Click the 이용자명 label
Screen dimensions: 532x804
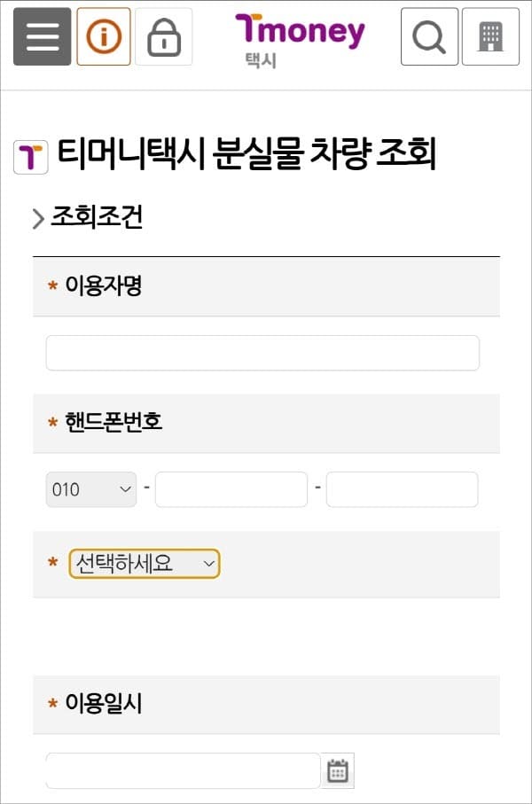pyautogui.click(x=103, y=285)
